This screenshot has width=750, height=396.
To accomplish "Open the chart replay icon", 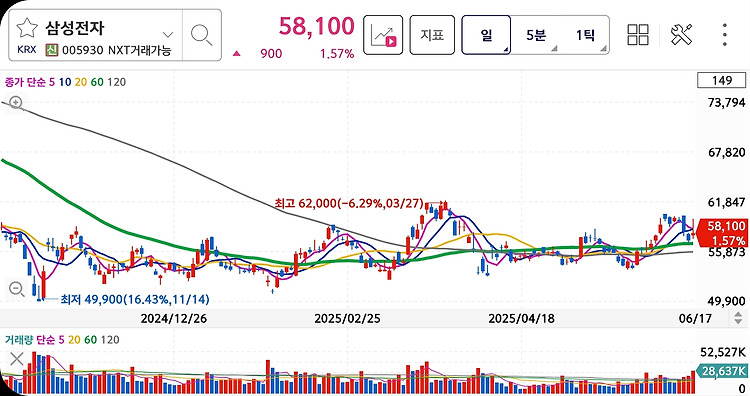I will tap(383, 35).
